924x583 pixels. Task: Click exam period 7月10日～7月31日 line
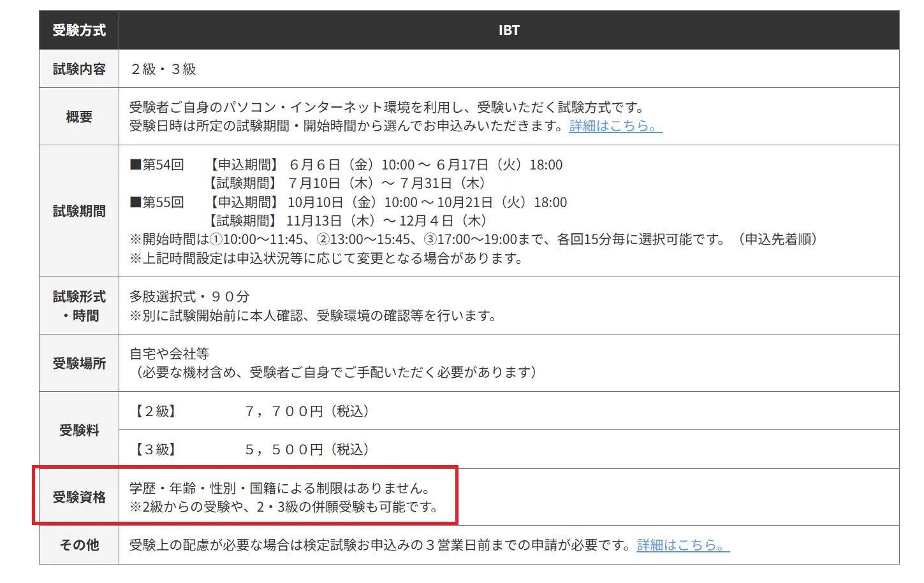(349, 184)
